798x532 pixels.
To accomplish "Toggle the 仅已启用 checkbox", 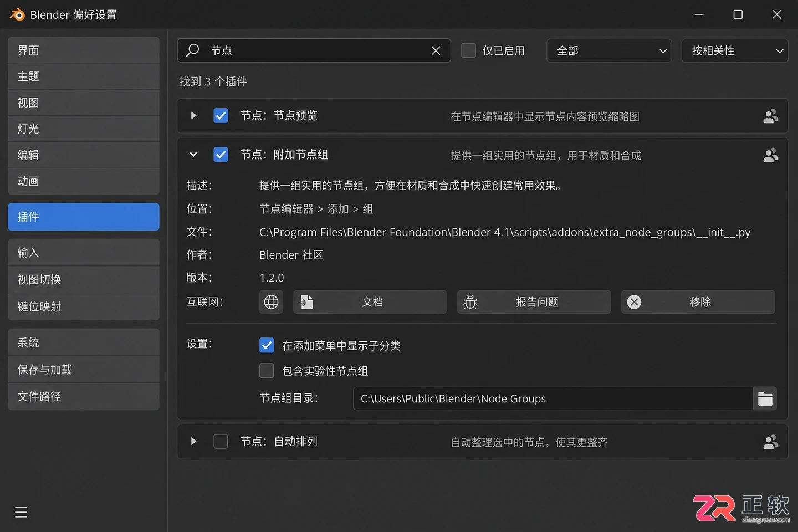I will tap(468, 50).
